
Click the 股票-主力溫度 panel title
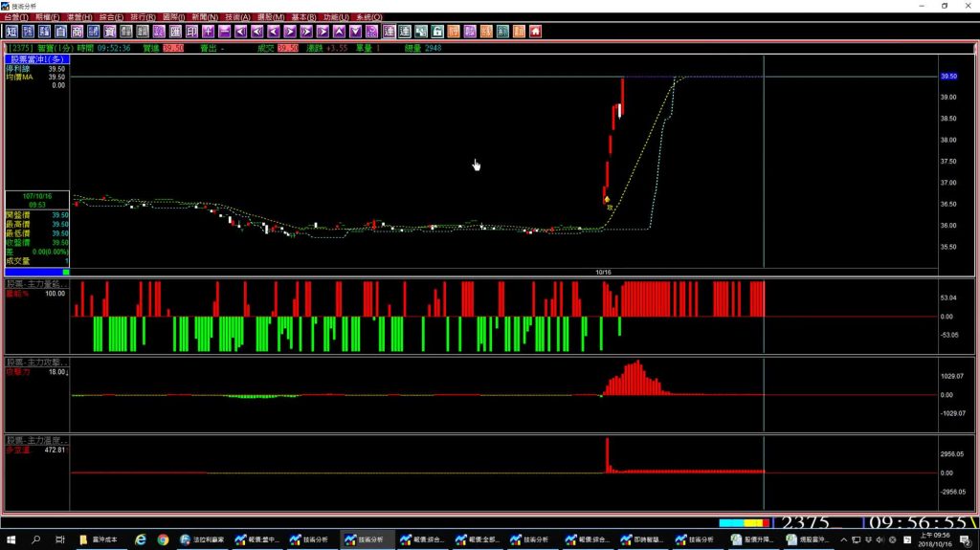point(37,440)
